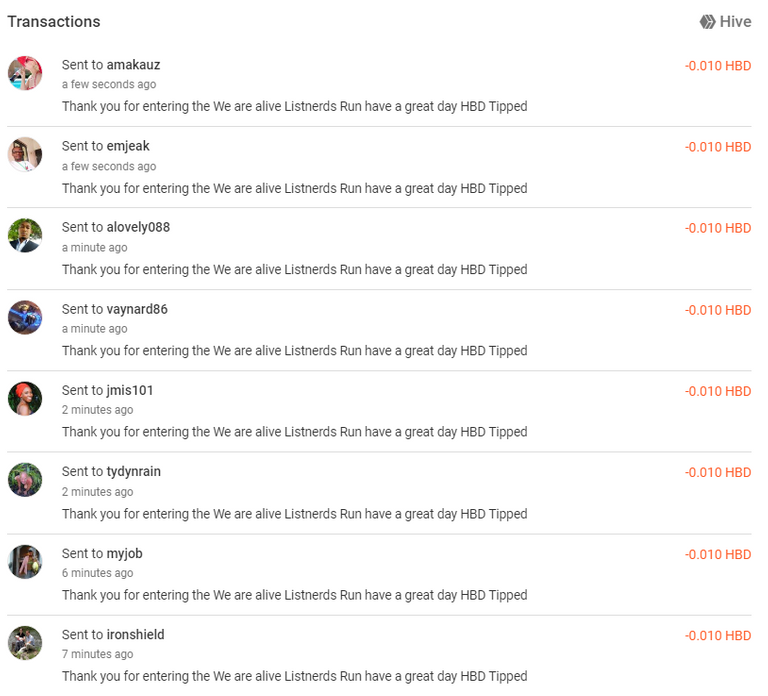Select the myjob username link

coord(124,553)
